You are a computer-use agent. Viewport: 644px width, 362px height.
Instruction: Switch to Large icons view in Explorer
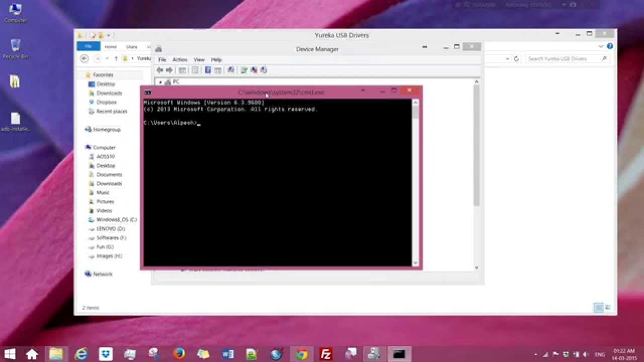click(x=608, y=307)
